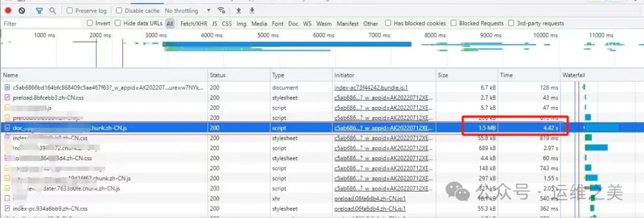Open initiator link of index-pc.934a6bb9.zh-CN.css row
644x218 pixels.
(x=370, y=209)
